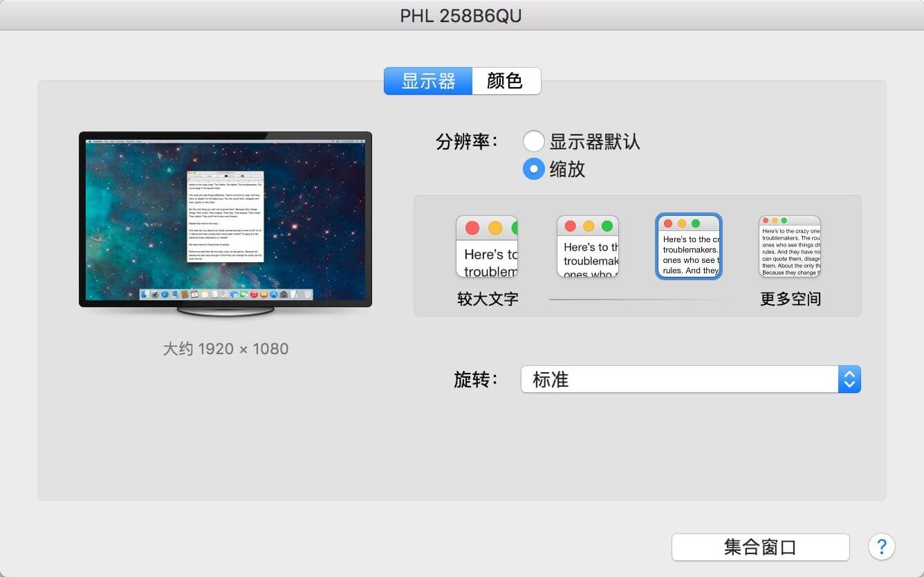Choose the second scaling preview thumbnail
Screen dimensions: 924x577
point(588,246)
